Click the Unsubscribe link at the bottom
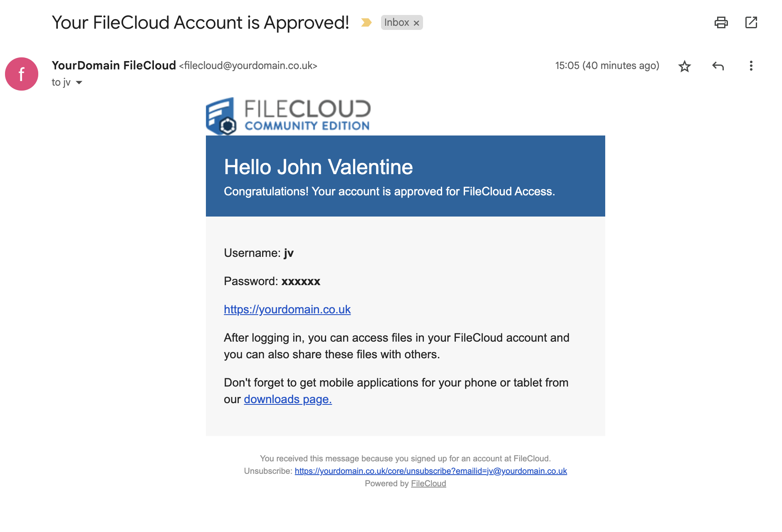782x532 pixels. pos(431,471)
